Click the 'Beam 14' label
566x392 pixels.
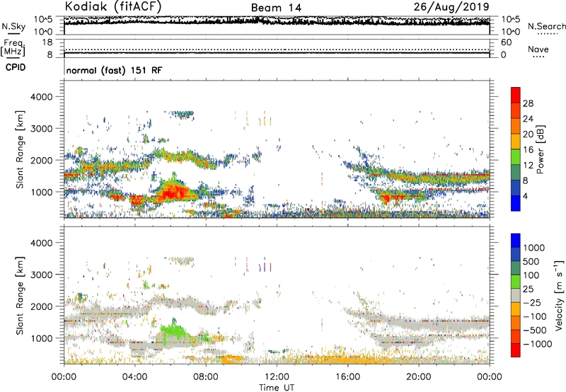pyautogui.click(x=276, y=8)
